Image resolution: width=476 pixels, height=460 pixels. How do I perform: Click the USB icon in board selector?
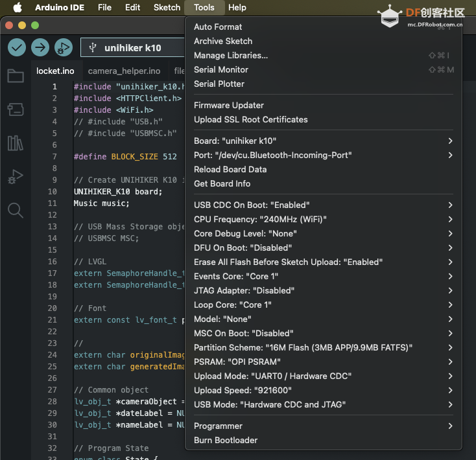tap(93, 47)
